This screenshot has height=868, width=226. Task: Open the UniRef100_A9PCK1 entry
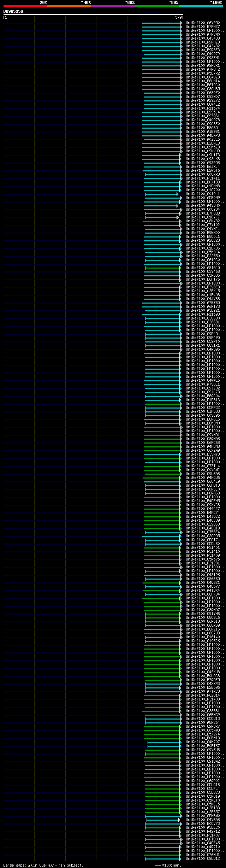[x=203, y=66]
